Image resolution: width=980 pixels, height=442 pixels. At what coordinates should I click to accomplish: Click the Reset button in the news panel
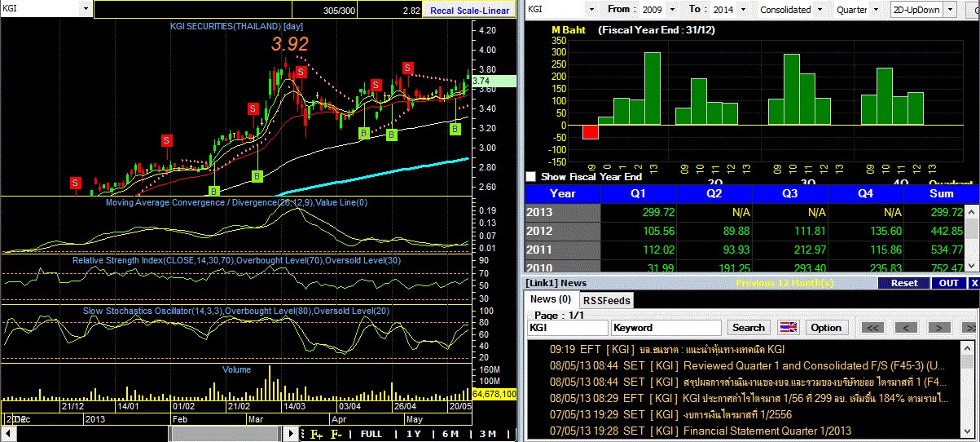(x=904, y=283)
